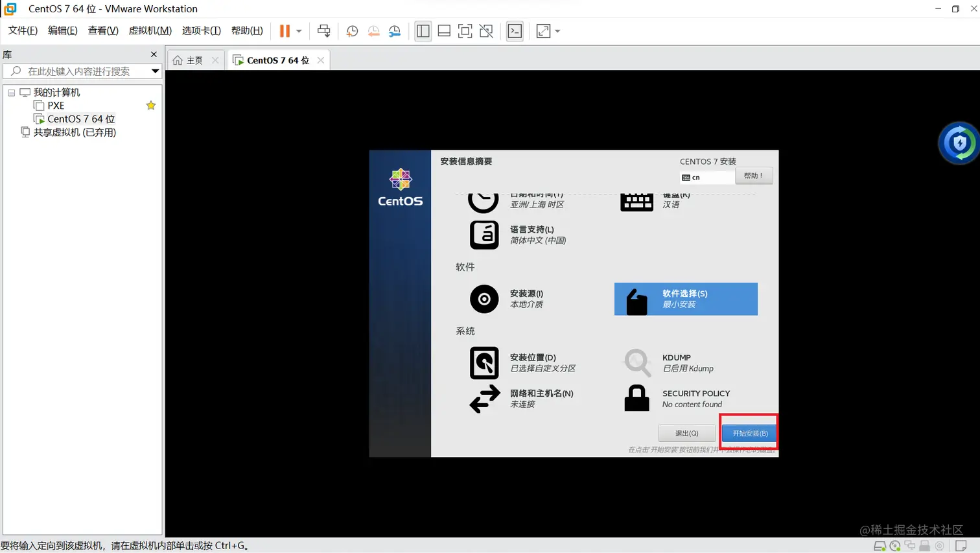This screenshot has width=980, height=553.
Task: Toggle the library sidebar view
Action: 423,31
